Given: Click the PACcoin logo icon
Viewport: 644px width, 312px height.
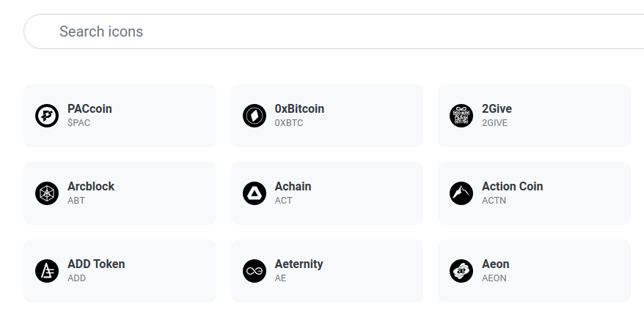Looking at the screenshot, I should 47,116.
